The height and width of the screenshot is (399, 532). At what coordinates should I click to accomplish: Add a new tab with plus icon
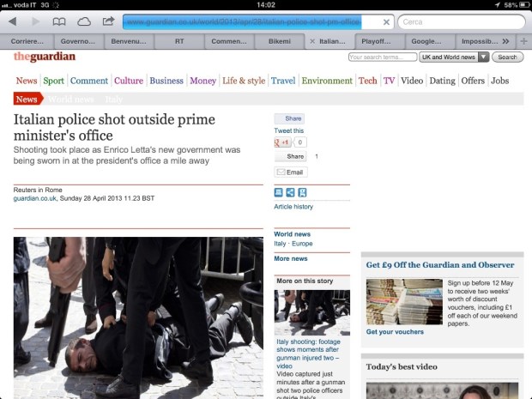[523, 41]
